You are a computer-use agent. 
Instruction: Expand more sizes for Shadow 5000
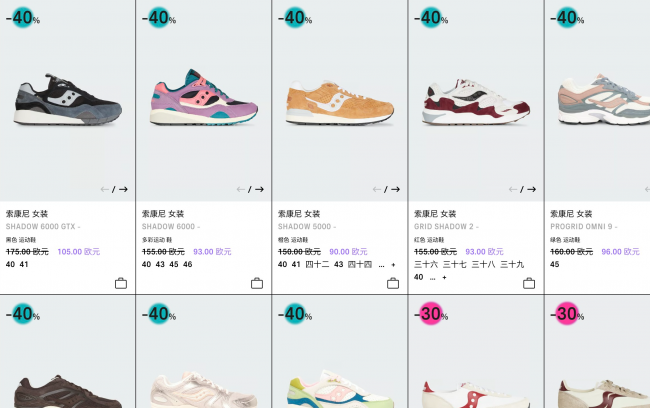click(x=393, y=265)
